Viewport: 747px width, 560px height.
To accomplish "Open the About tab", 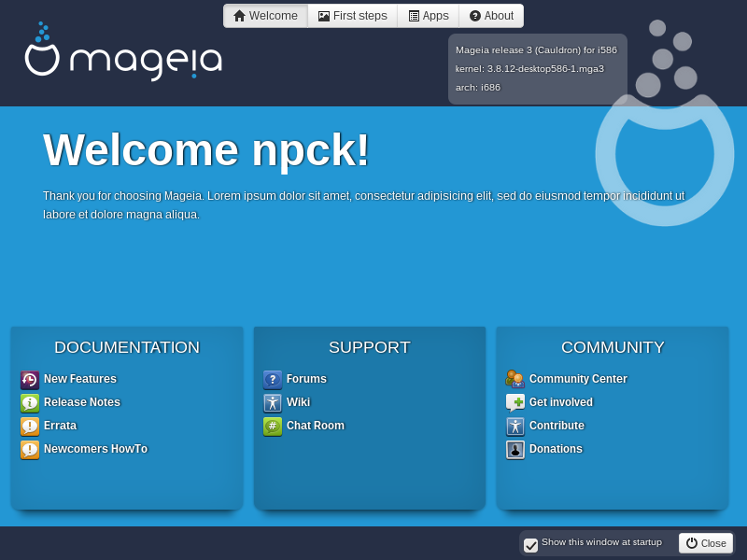I will (x=491, y=16).
